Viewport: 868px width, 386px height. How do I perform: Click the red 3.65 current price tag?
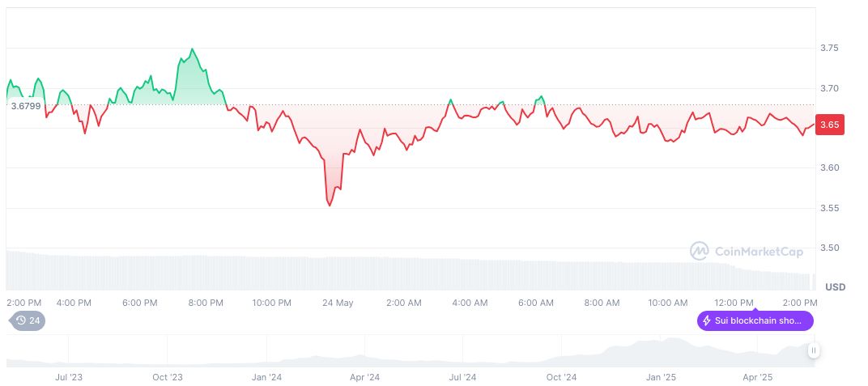point(829,125)
